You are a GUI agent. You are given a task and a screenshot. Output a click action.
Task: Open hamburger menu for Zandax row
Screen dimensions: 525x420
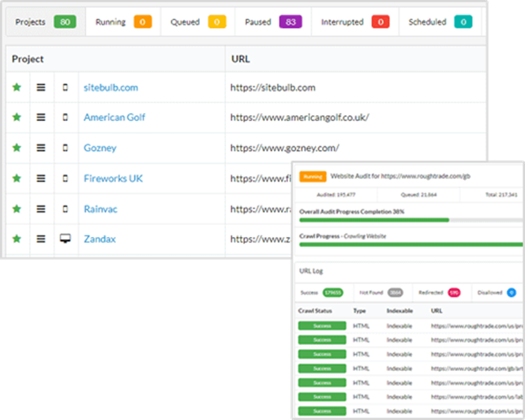(41, 238)
